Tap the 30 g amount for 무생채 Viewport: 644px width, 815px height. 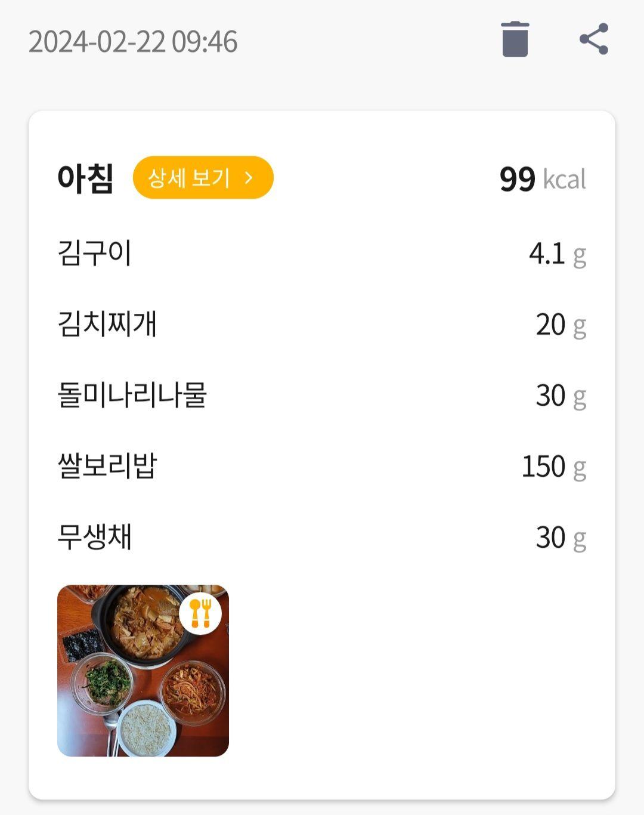point(561,538)
